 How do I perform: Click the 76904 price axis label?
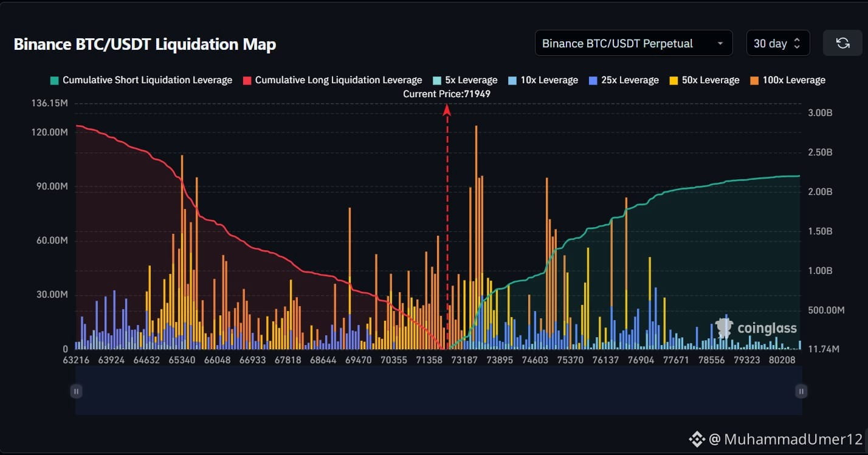tap(641, 360)
